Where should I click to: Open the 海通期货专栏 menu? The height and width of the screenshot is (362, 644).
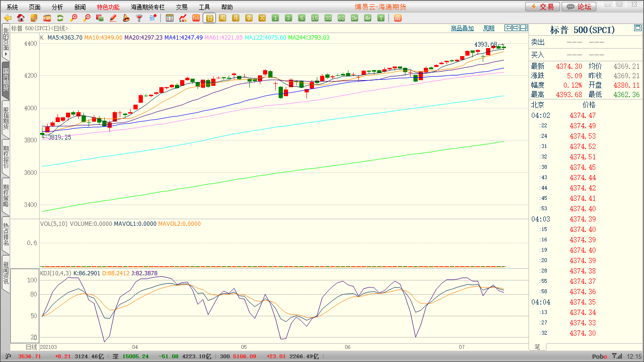click(x=148, y=7)
